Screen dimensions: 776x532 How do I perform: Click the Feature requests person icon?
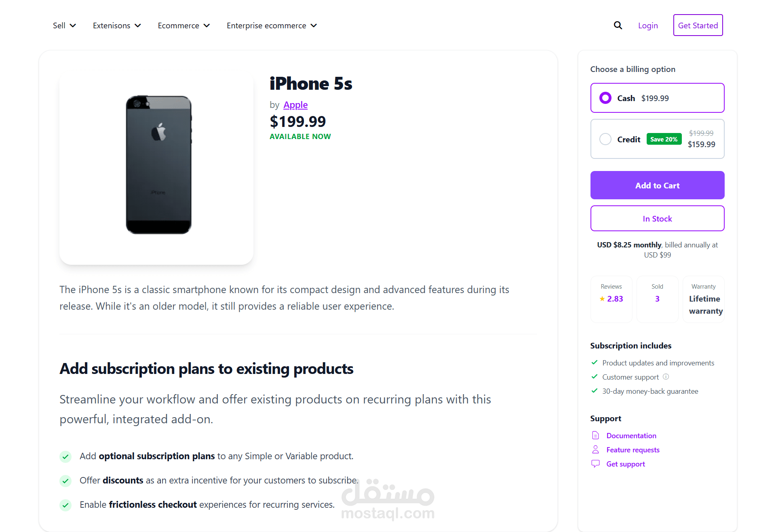(x=595, y=450)
